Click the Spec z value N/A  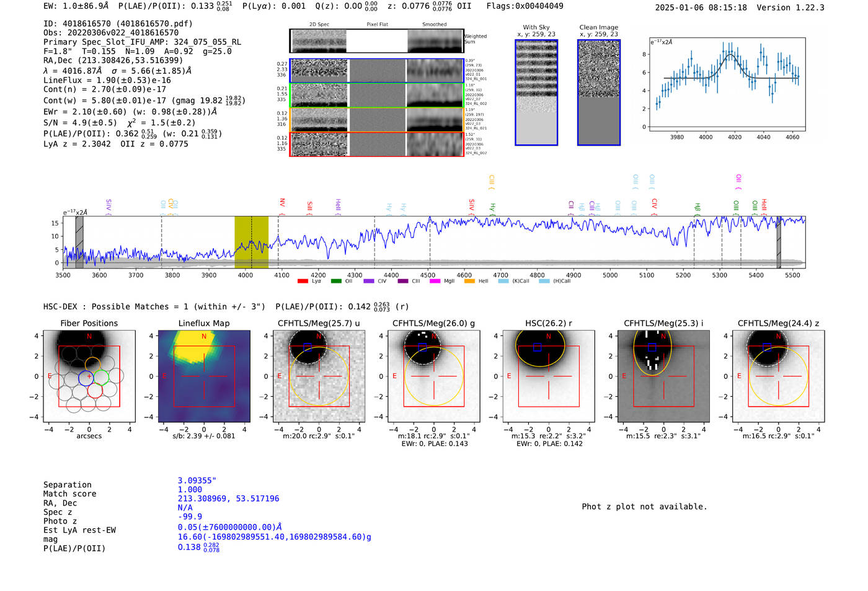pos(185,507)
